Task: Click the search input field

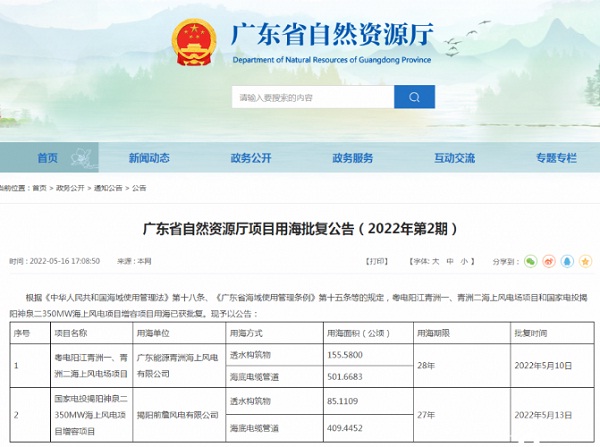Action: coord(313,97)
